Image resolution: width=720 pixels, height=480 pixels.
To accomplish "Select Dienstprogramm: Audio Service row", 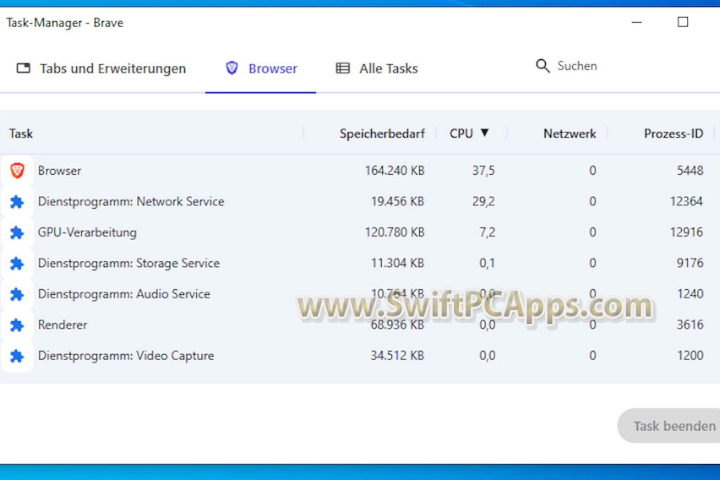I will pyautogui.click(x=360, y=294).
